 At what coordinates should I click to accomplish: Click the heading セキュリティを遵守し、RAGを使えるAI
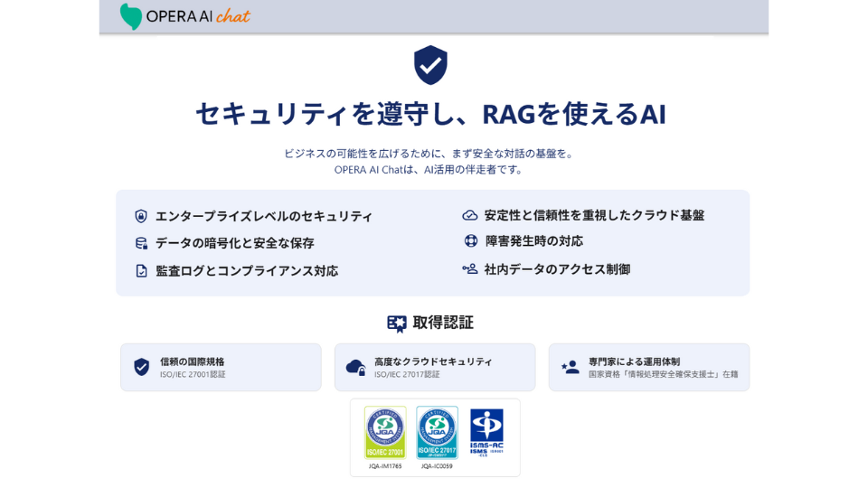tap(430, 115)
